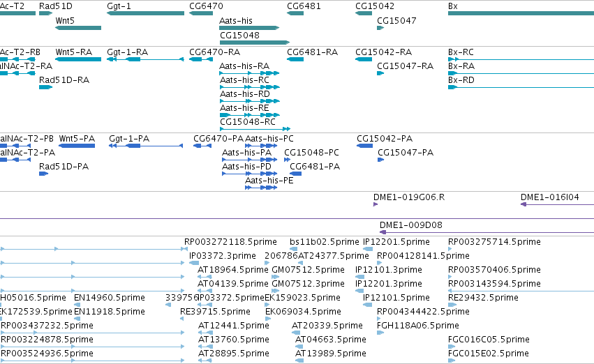This screenshot has width=594, height=364.
Task: Click the RP003275714.5prime EST label
Action: coord(494,242)
